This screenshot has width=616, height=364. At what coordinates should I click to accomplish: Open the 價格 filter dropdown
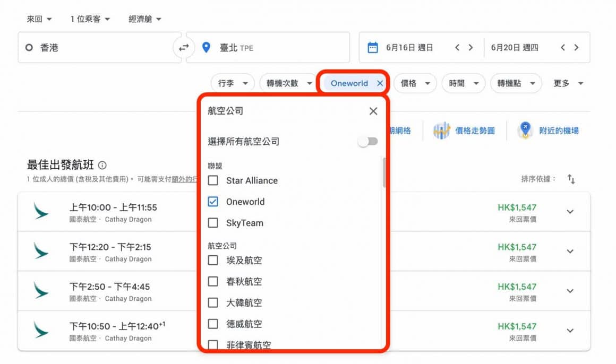point(415,83)
